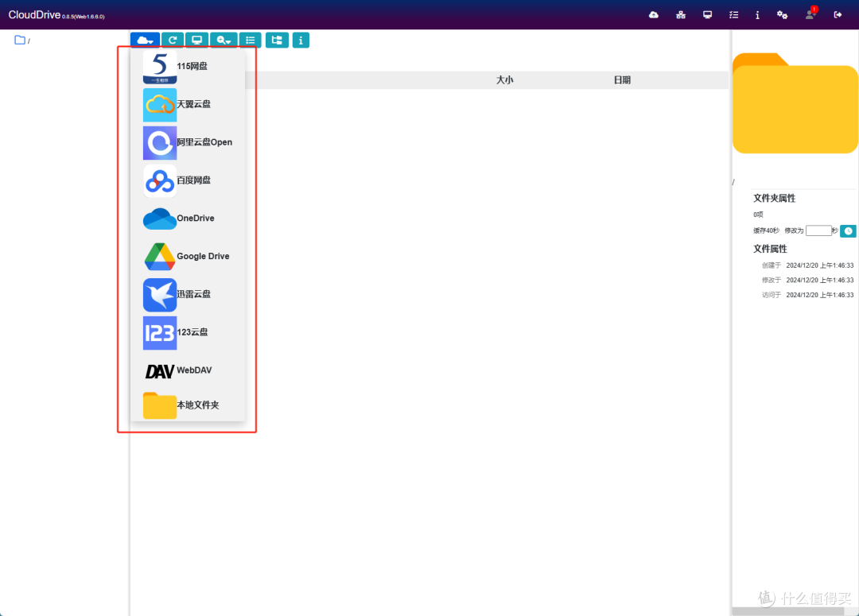Screen dimensions: 859x616
Task: Click the monitor icon in top header
Action: [x=707, y=15]
